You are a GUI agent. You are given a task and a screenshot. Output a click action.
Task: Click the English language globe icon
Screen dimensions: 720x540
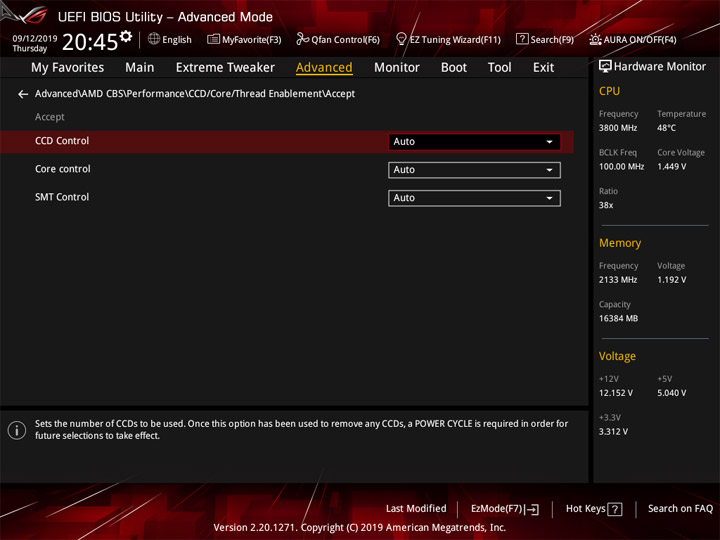[154, 39]
